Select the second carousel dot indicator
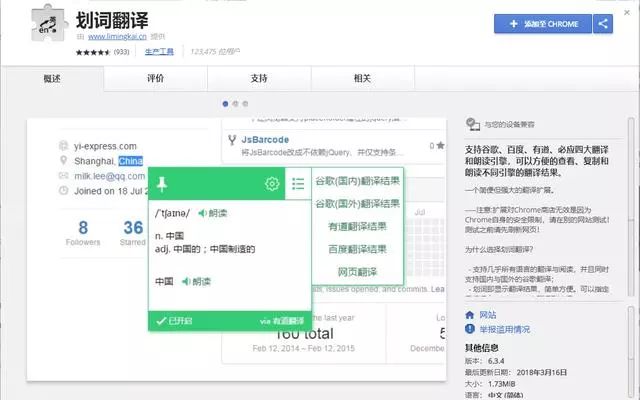640x400 pixels. tap(234, 103)
